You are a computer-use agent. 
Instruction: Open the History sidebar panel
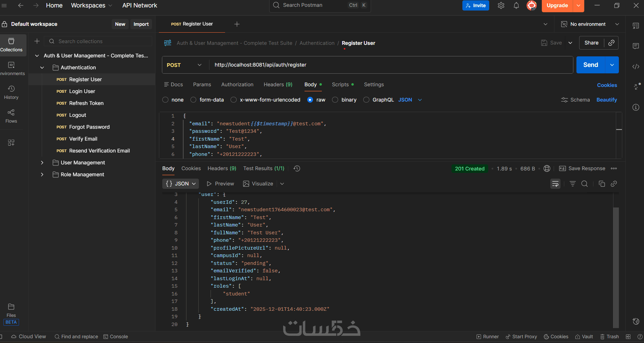11,92
